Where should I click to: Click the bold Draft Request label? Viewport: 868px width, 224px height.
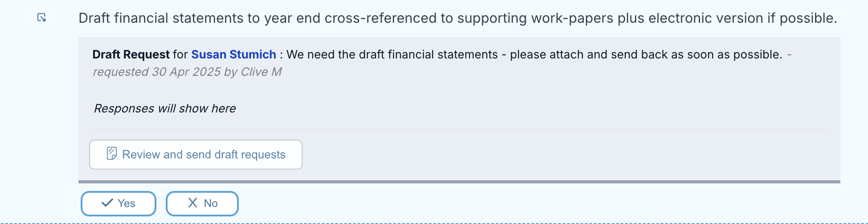click(x=131, y=54)
